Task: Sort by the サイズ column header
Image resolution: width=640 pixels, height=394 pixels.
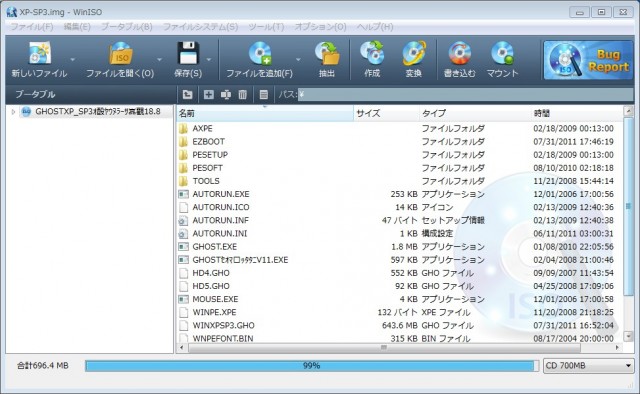Action: coord(386,113)
